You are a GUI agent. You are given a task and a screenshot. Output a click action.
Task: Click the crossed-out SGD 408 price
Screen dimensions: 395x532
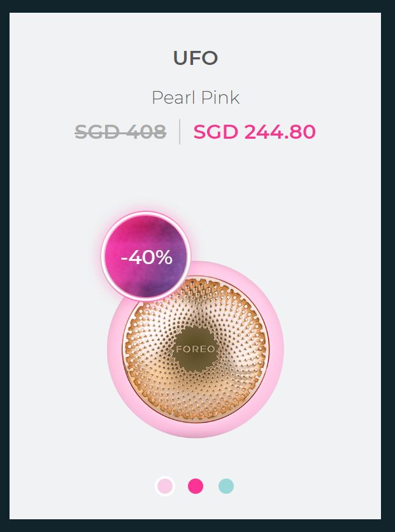pyautogui.click(x=120, y=132)
